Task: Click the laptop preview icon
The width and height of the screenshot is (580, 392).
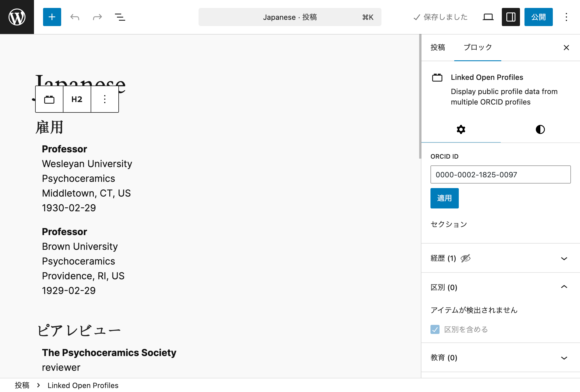Action: click(488, 17)
